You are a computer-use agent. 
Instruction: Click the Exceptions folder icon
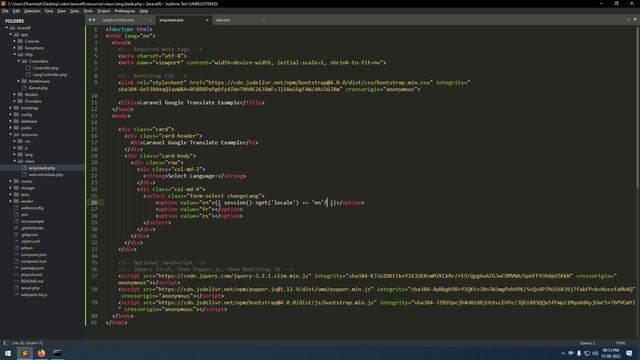(x=20, y=48)
